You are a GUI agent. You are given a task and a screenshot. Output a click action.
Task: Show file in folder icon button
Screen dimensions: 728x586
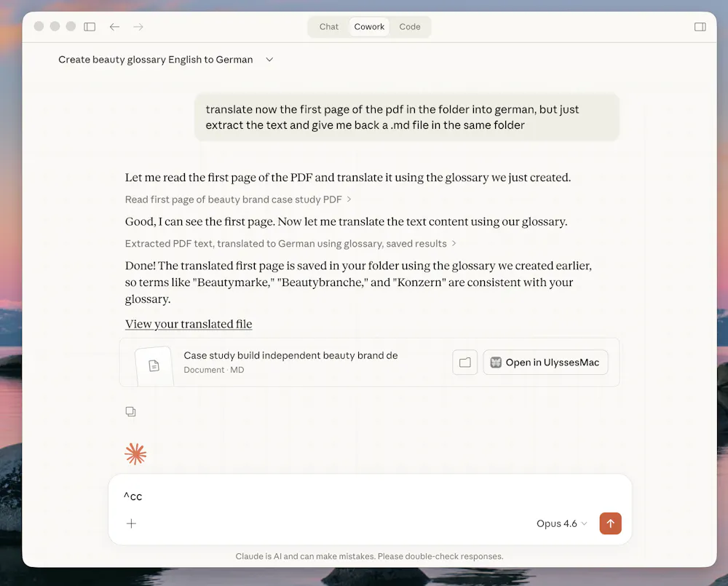[x=464, y=363]
